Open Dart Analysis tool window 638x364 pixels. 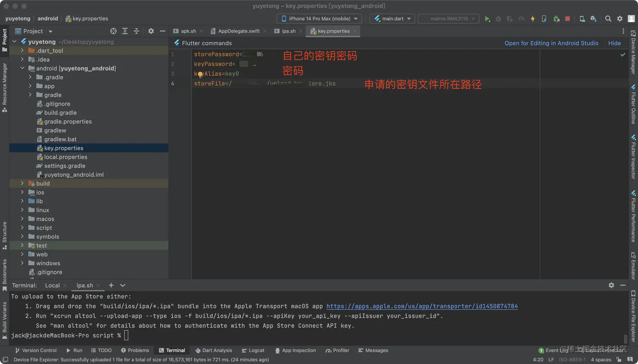[x=214, y=351]
